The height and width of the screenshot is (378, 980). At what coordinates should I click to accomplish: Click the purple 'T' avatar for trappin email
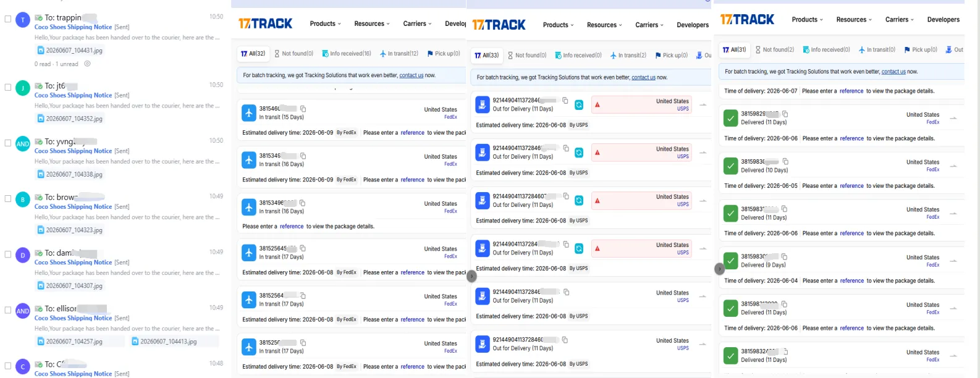point(23,20)
